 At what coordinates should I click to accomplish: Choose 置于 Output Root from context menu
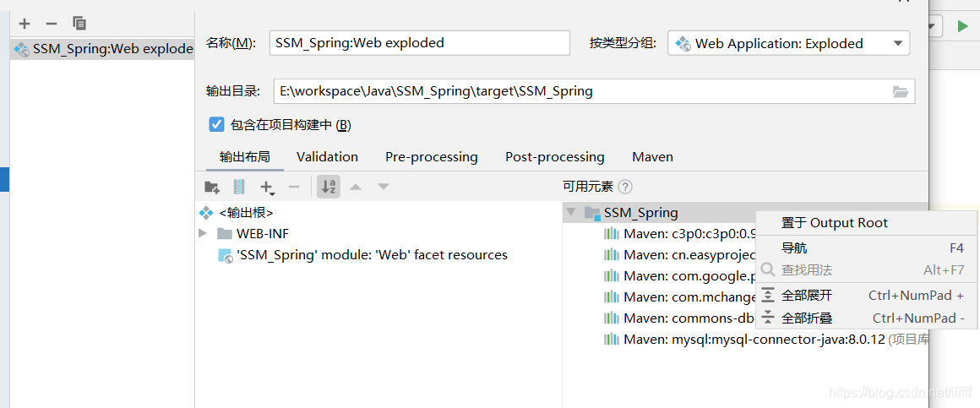[866, 223]
